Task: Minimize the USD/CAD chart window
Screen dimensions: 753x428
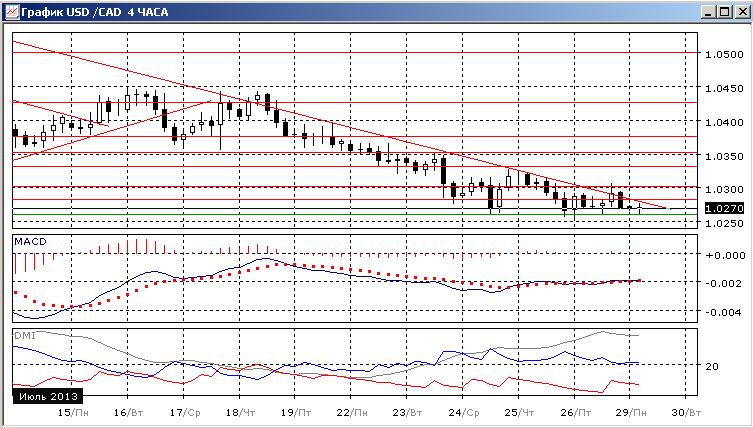Action: pyautogui.click(x=708, y=12)
